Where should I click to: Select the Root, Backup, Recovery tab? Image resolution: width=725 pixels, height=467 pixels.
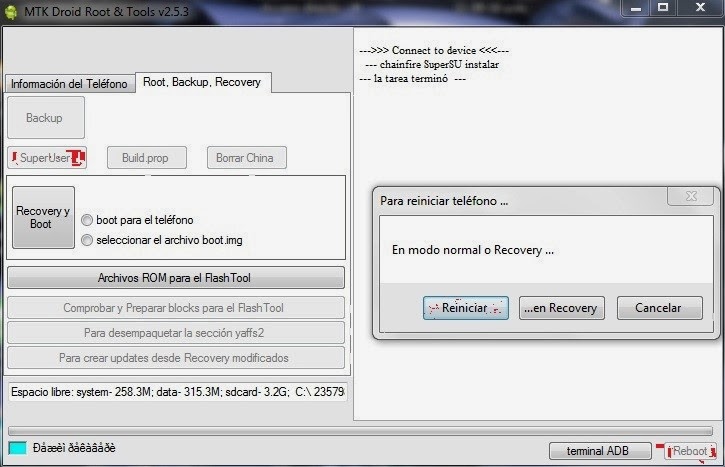[203, 82]
